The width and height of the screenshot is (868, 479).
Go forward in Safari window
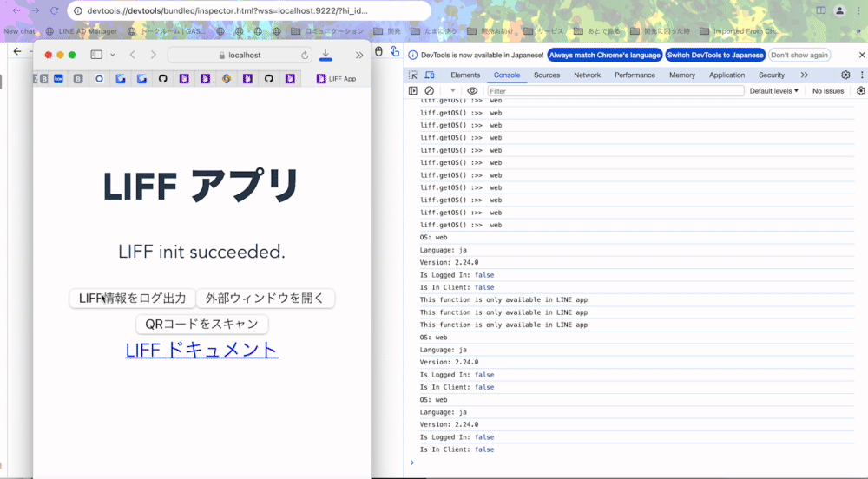pos(154,55)
